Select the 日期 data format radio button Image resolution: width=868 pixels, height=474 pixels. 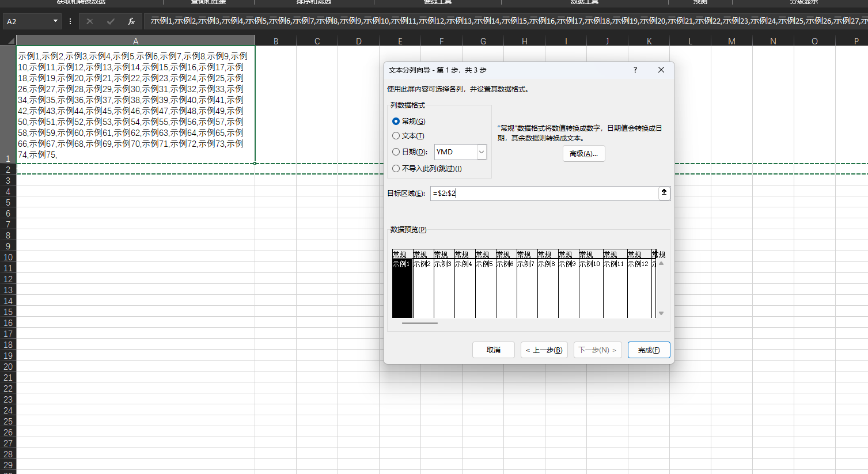(x=396, y=151)
